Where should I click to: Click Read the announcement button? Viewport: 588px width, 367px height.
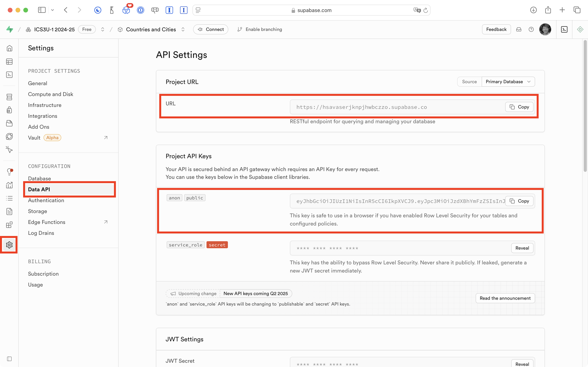tap(505, 298)
